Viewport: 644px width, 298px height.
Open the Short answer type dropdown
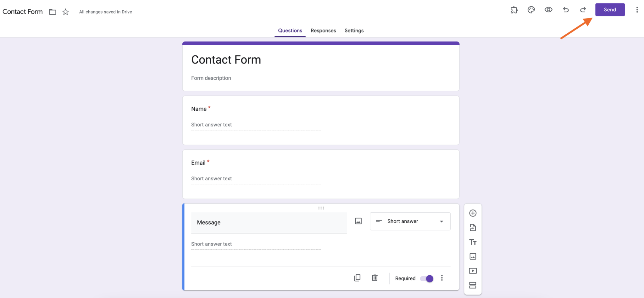point(410,221)
